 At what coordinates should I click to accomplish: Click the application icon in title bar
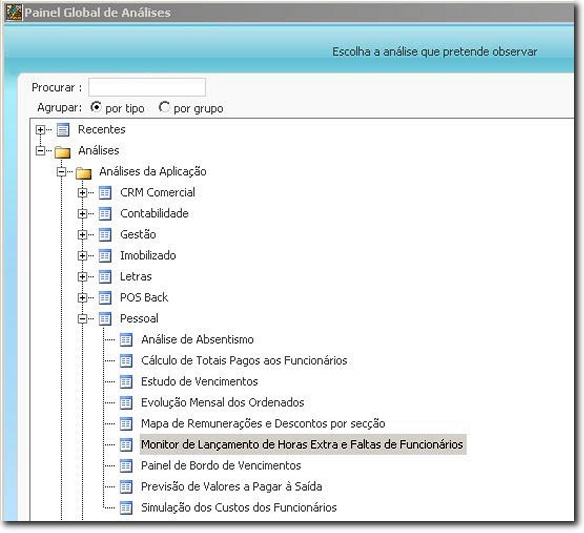coord(14,12)
